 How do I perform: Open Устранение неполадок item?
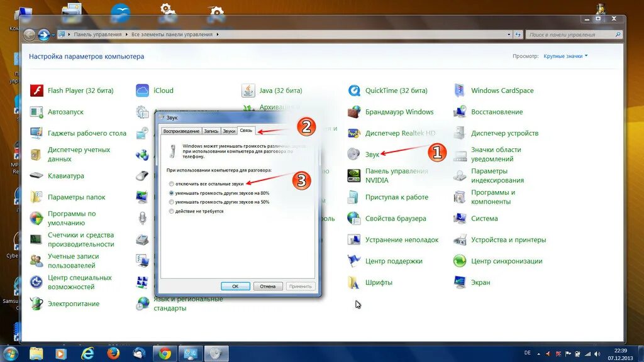[393, 239]
